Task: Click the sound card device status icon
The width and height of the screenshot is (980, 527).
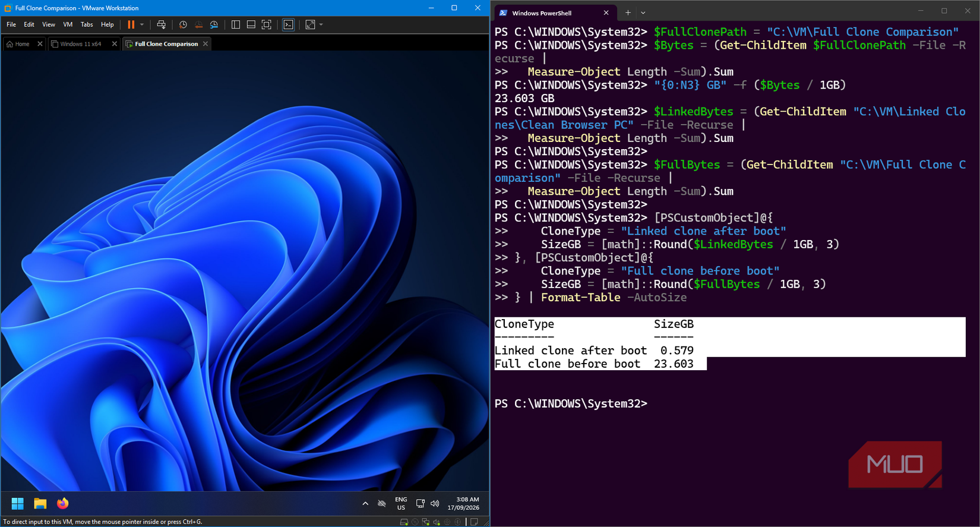Action: tap(437, 522)
